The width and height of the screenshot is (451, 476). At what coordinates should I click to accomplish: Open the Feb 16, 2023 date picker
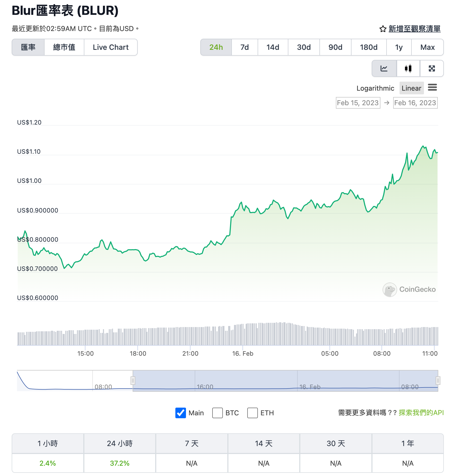point(415,103)
